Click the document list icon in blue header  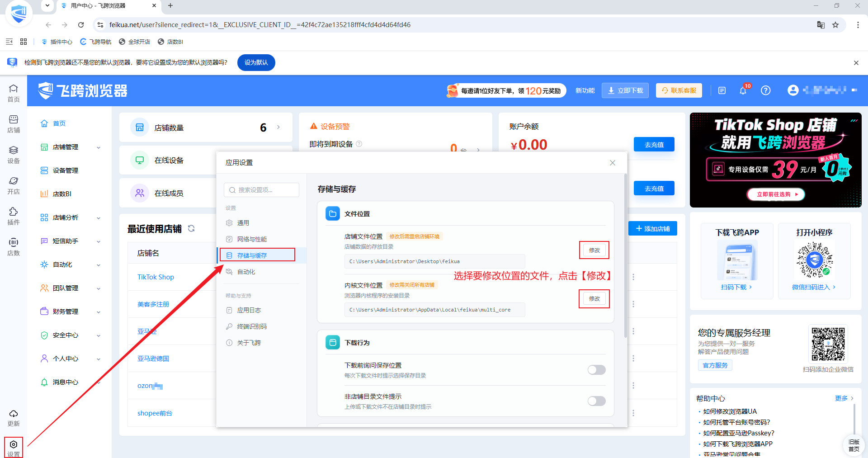pyautogui.click(x=722, y=90)
